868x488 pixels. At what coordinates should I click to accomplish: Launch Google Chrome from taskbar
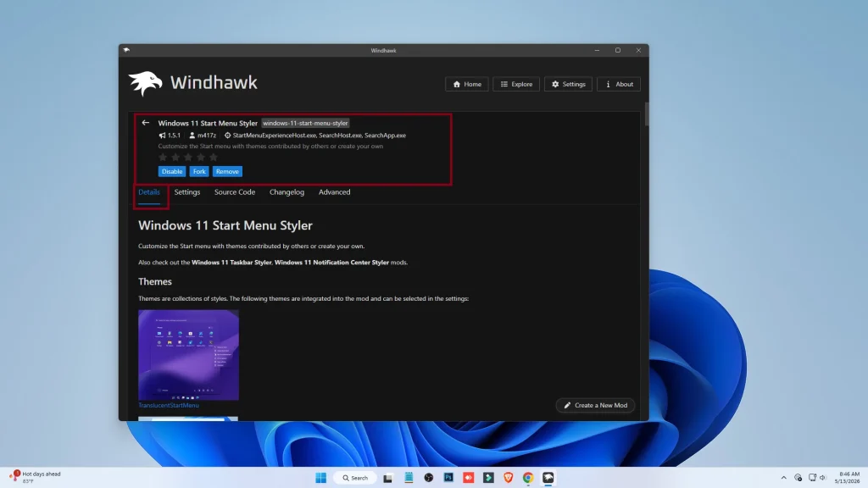[x=528, y=478]
